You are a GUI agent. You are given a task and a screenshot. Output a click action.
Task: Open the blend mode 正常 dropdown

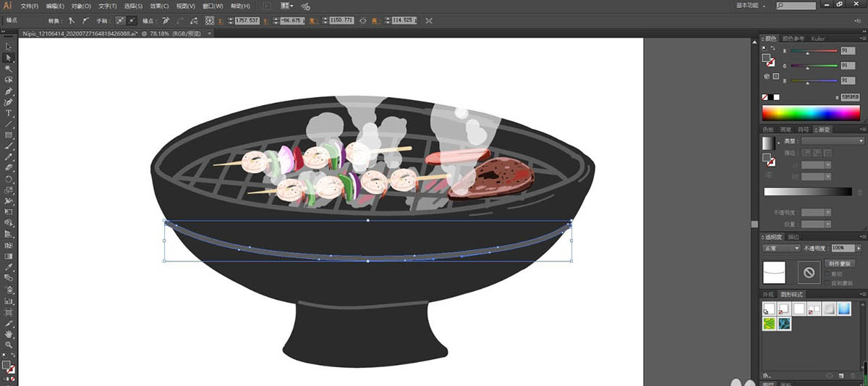(781, 248)
